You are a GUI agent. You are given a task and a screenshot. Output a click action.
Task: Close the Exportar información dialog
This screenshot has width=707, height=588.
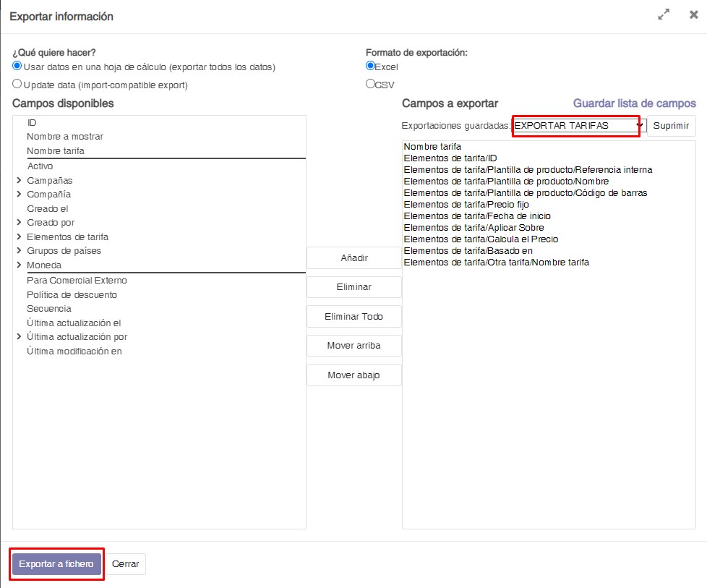coord(693,14)
